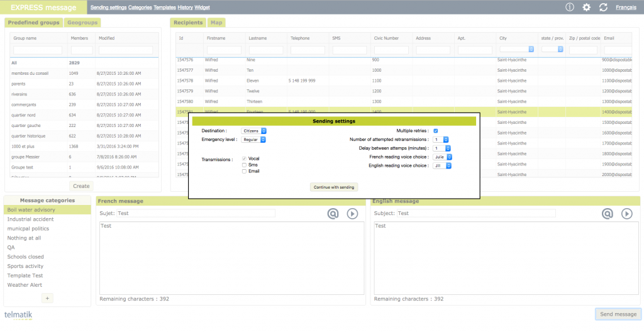Choose the French reading voice dropdown
Screen dimensions: 644x332
(442, 157)
